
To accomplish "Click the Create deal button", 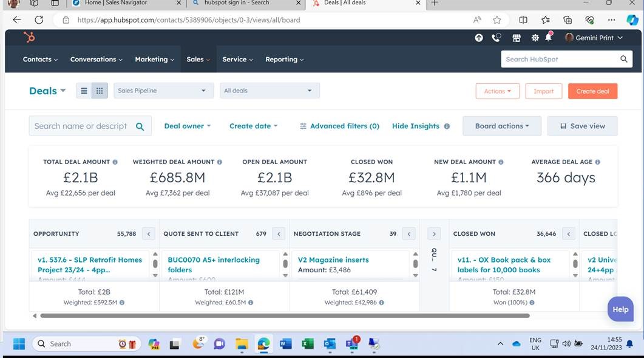I will (592, 91).
